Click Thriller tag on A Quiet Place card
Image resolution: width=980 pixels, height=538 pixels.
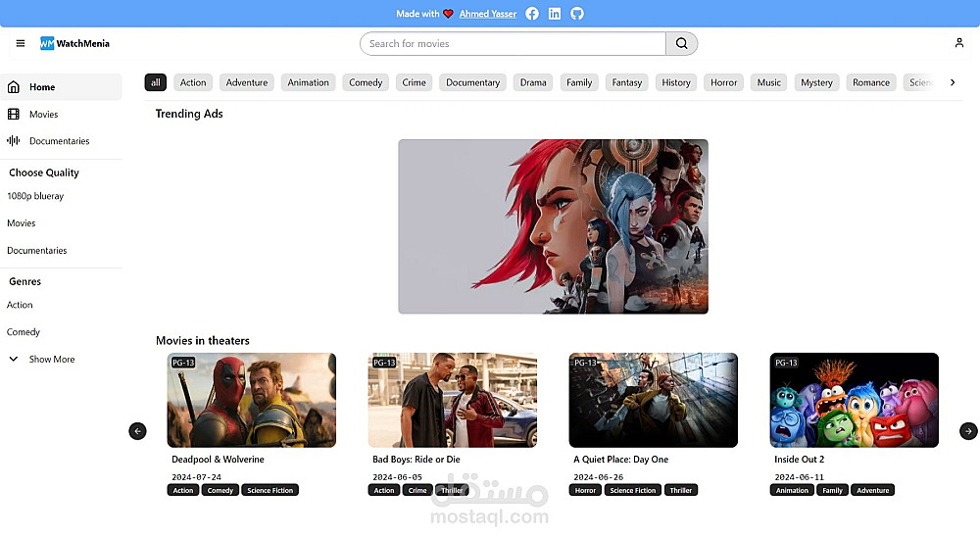click(681, 491)
